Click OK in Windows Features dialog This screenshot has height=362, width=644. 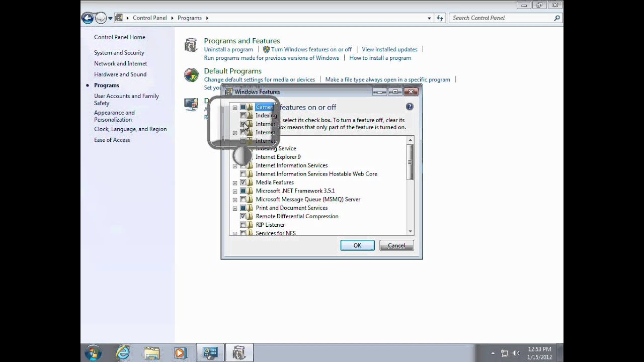(357, 245)
